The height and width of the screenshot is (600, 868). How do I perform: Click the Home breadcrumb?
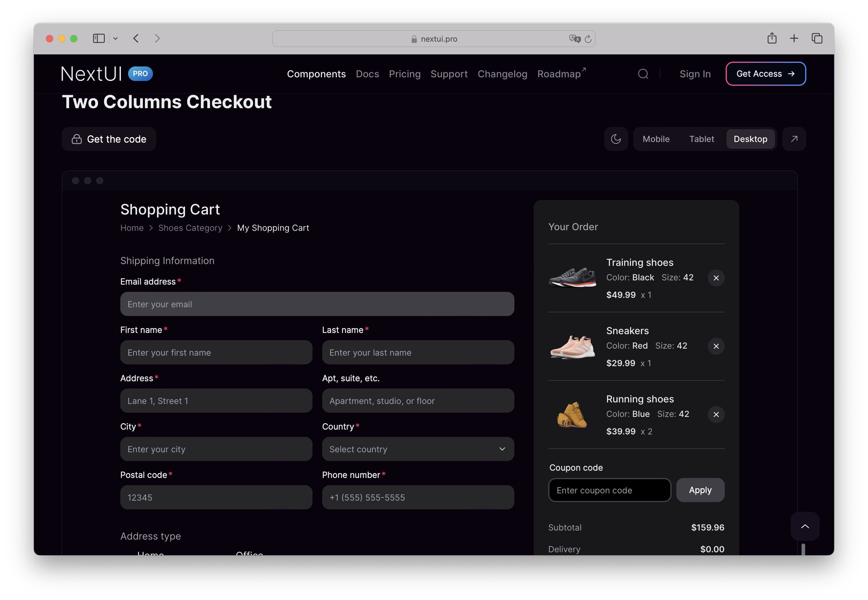pos(132,228)
